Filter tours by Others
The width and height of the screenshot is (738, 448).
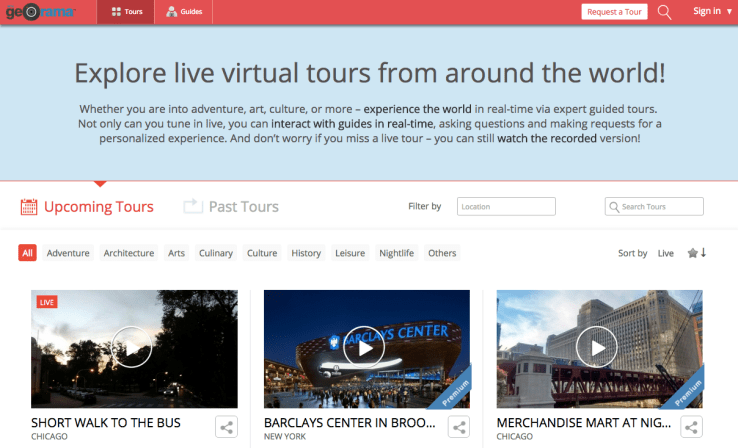tap(442, 253)
